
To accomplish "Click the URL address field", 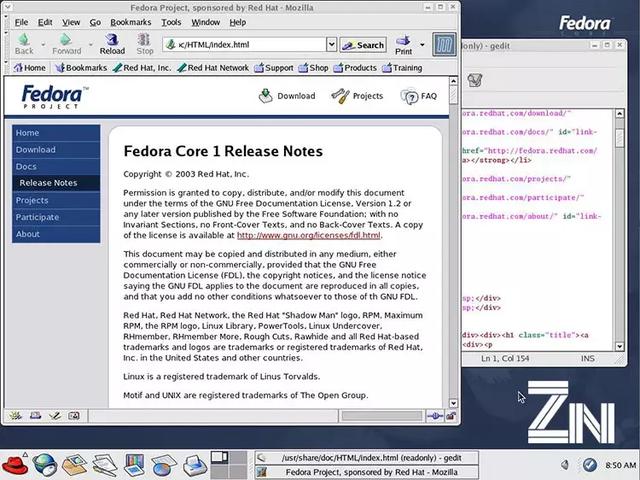I will (245, 44).
